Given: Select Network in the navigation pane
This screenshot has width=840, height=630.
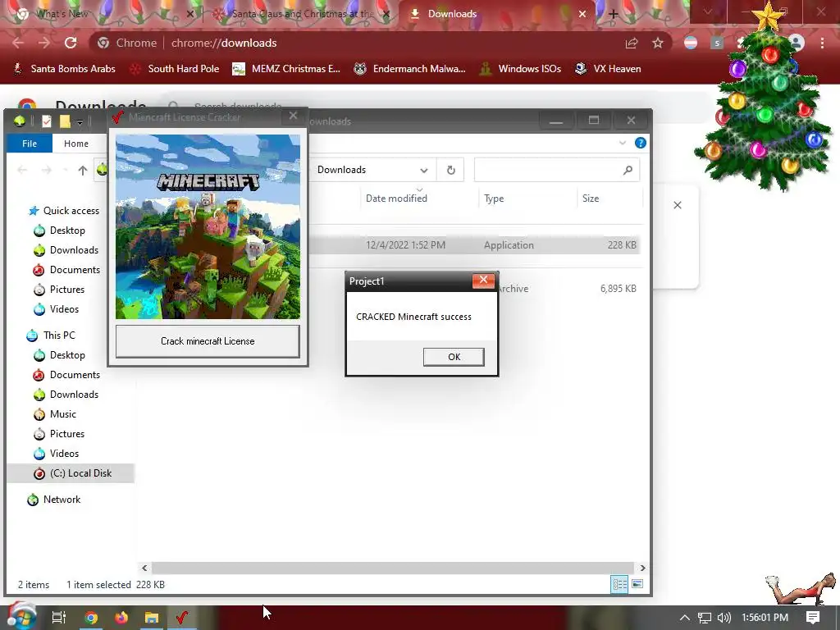Looking at the screenshot, I should pyautogui.click(x=53, y=500).
